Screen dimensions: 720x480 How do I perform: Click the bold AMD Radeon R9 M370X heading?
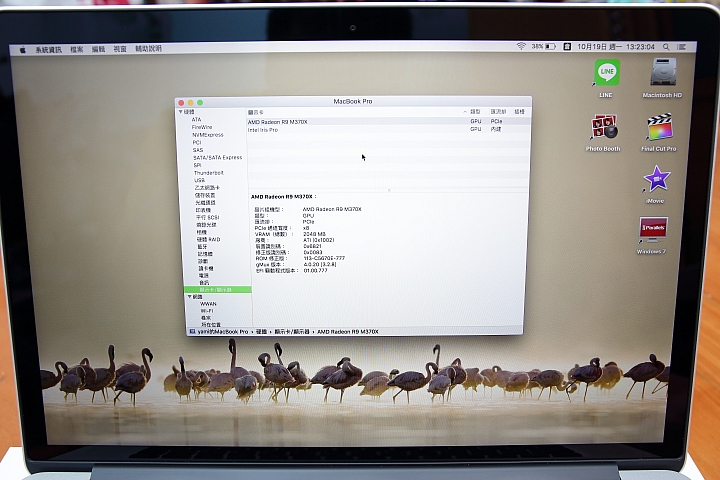coord(283,197)
